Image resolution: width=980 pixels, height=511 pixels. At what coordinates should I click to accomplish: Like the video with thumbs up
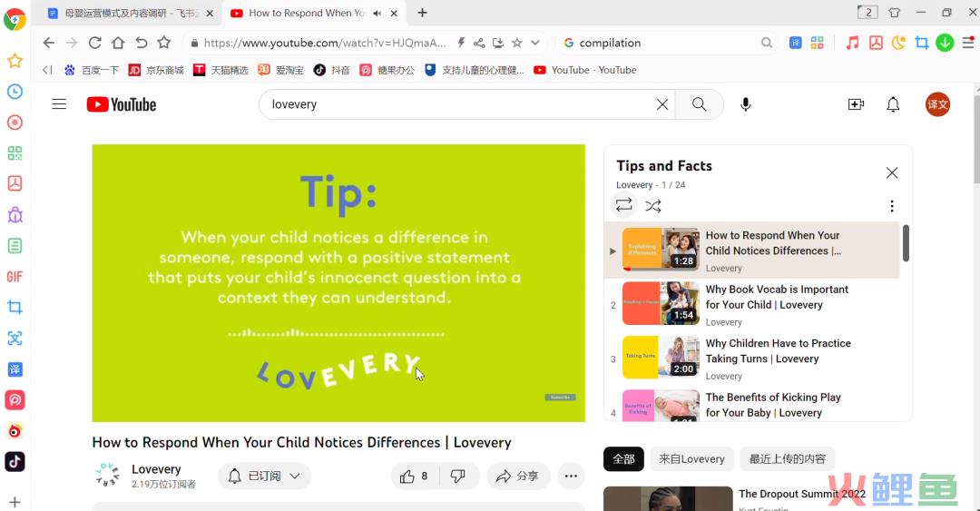[x=414, y=476]
